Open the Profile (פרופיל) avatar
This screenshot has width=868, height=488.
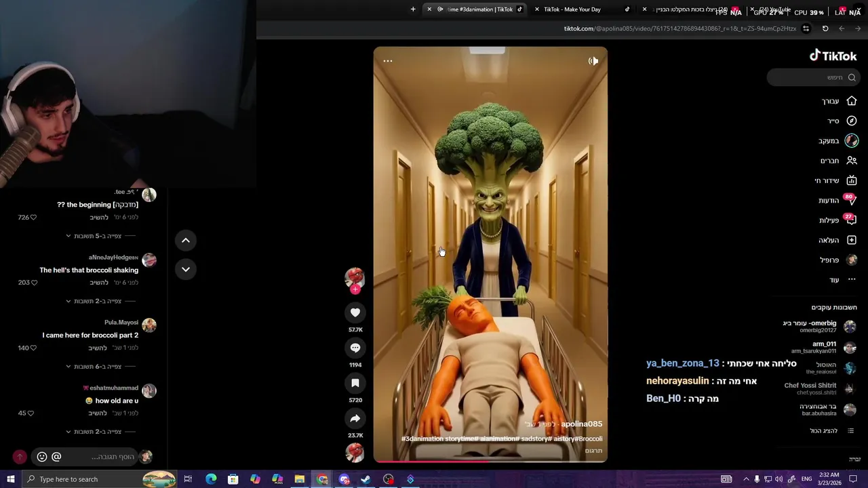click(x=852, y=260)
